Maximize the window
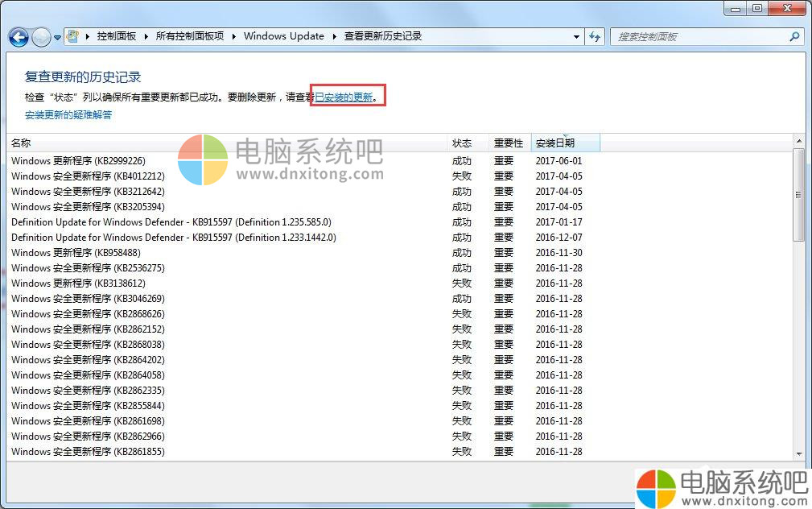 pyautogui.click(x=757, y=8)
